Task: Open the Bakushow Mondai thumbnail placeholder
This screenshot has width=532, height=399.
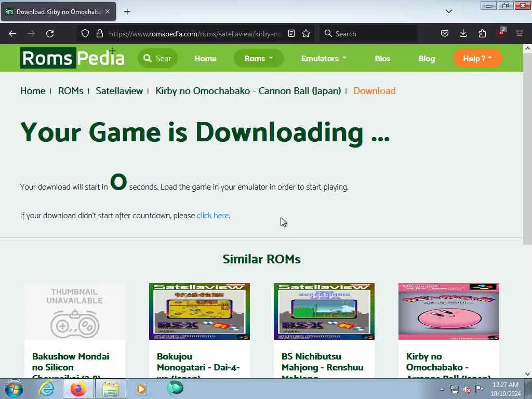Action: coord(75,312)
